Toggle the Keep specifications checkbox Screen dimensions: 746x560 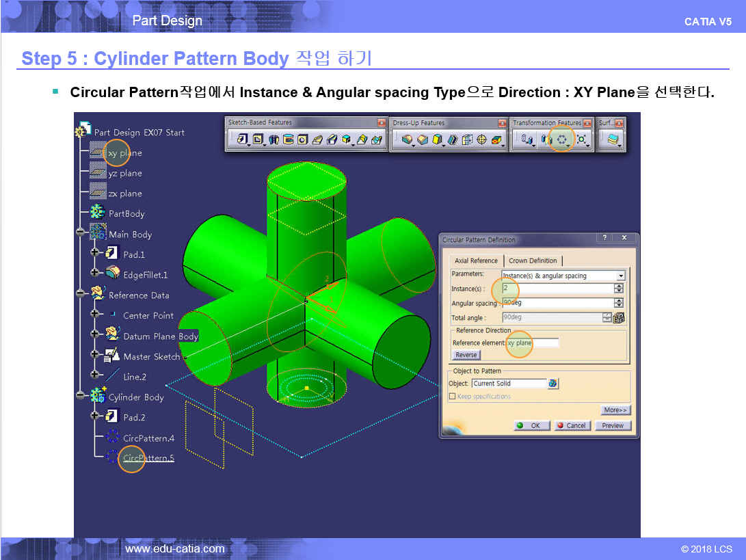(452, 397)
